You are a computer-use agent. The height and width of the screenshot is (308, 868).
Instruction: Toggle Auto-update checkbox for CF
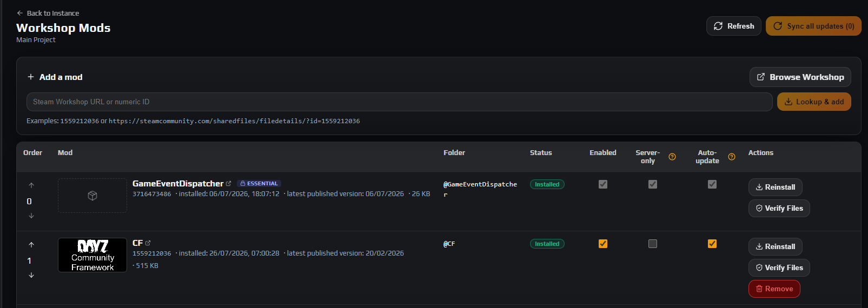(712, 244)
